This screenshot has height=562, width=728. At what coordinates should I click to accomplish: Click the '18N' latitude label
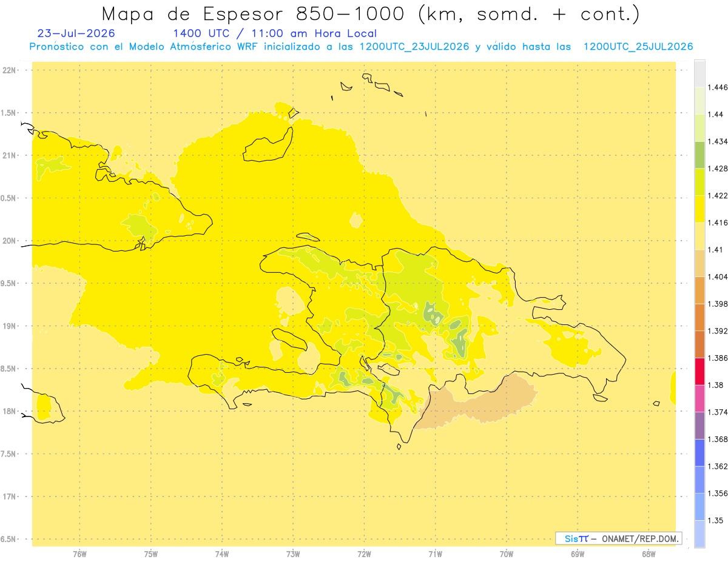pos(8,411)
